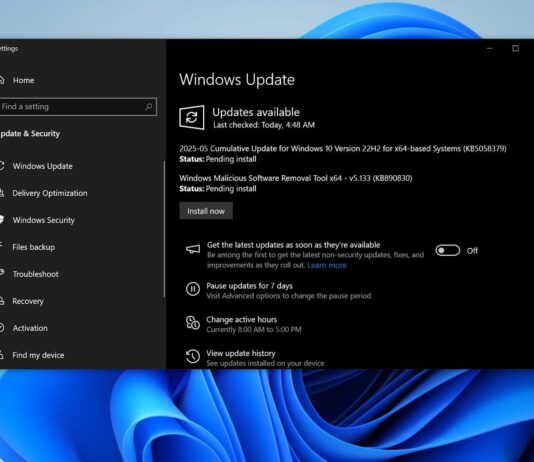Click Pause updates for 7 days

[x=249, y=286]
